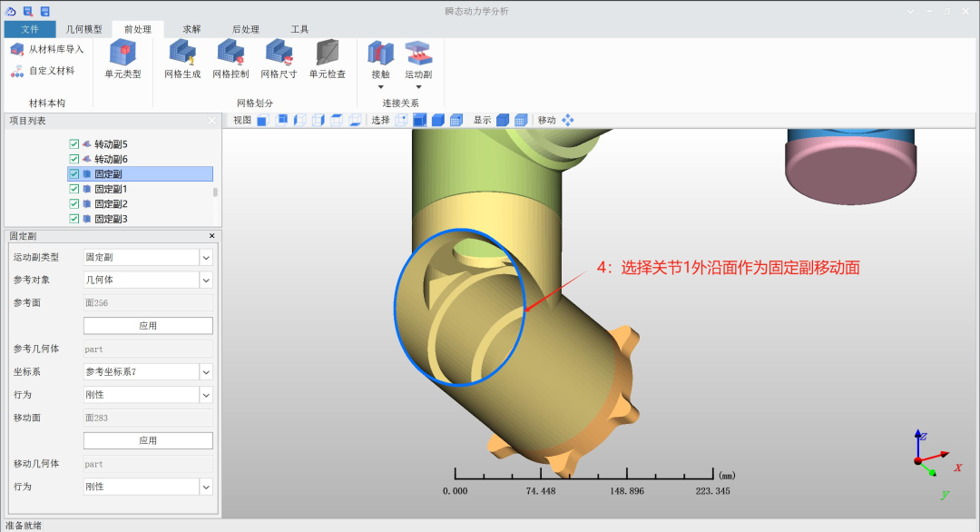Switch to the top view cube icon
980x532 pixels.
(337, 120)
